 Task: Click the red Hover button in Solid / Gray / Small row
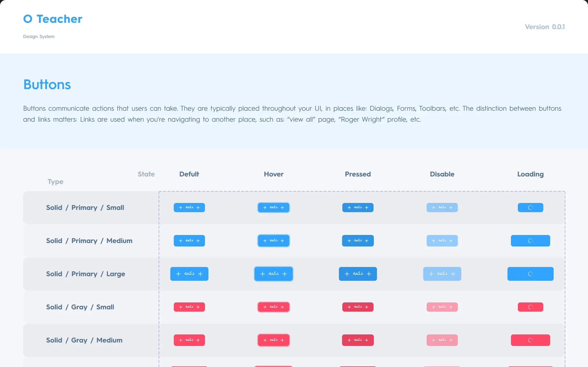(x=273, y=307)
